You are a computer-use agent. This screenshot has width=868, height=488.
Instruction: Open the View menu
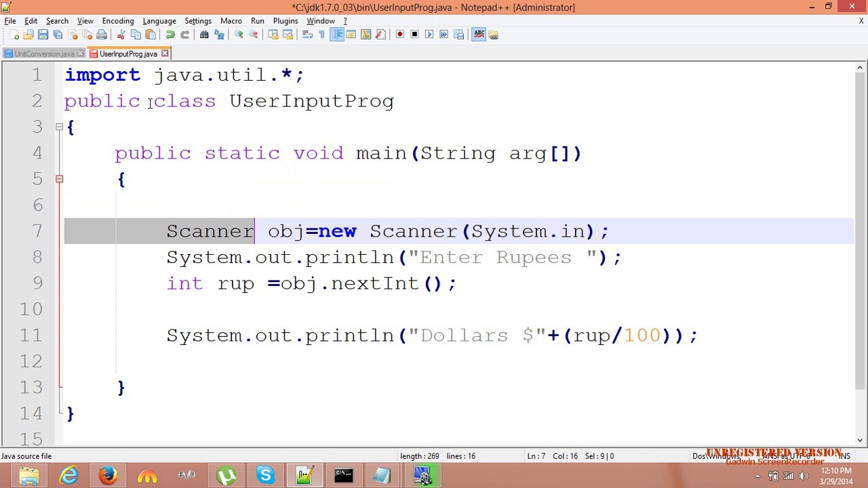(85, 21)
